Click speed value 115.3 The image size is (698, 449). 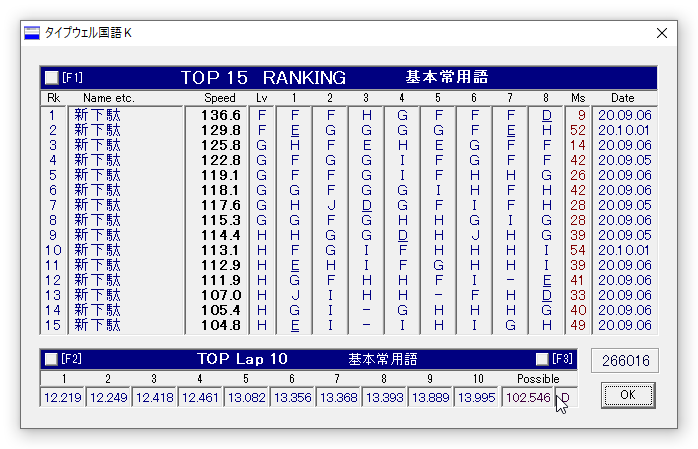click(x=220, y=220)
